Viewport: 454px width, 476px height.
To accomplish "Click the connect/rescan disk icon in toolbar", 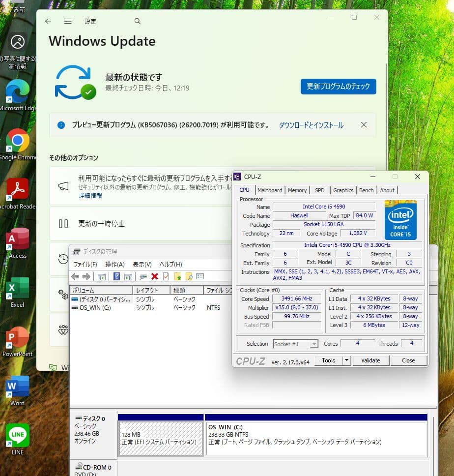I will 143,276.
